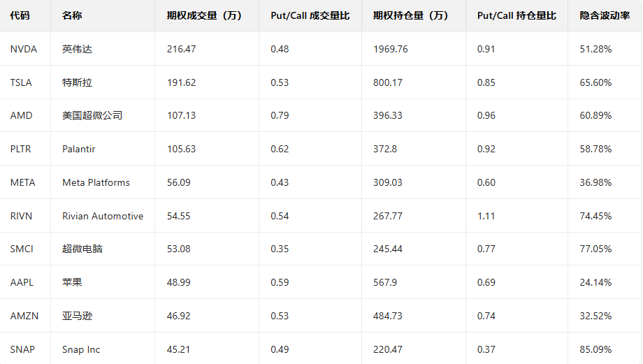The image size is (643, 364).
Task: Click the 苹果 name cell
Action: point(72,282)
